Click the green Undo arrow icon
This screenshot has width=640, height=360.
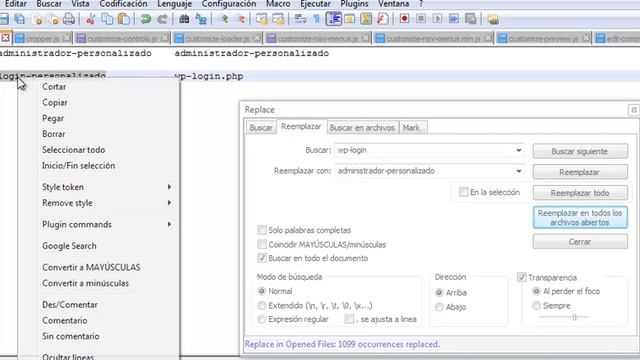click(145, 19)
